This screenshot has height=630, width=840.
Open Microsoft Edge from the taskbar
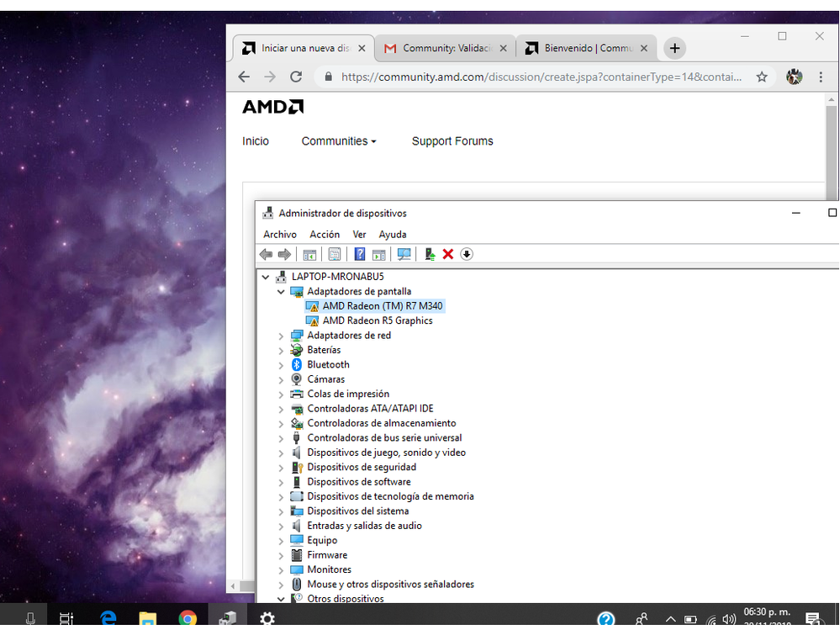pos(108,618)
